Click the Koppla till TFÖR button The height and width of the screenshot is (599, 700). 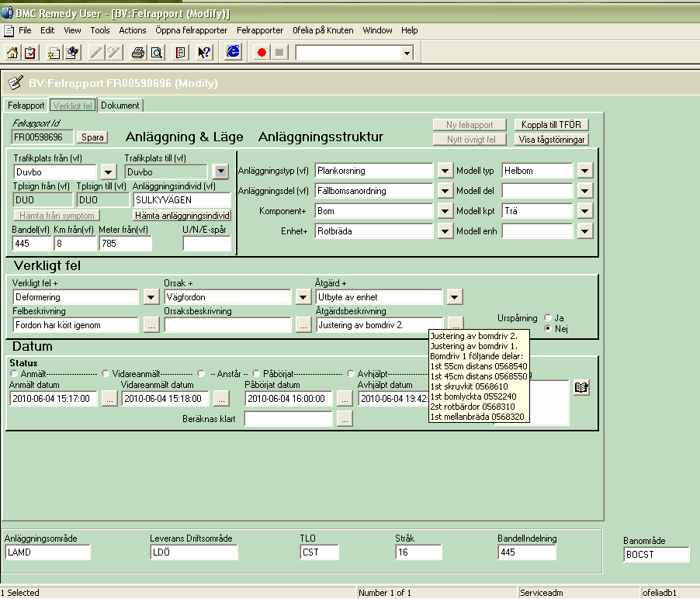tap(551, 124)
